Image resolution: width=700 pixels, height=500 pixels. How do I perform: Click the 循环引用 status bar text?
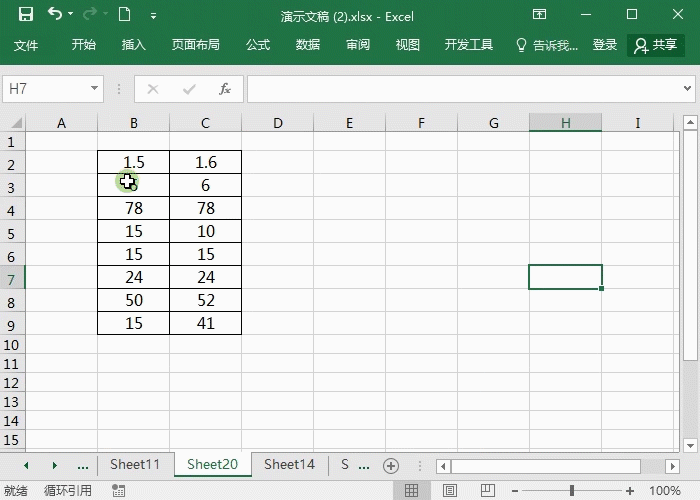(68, 491)
